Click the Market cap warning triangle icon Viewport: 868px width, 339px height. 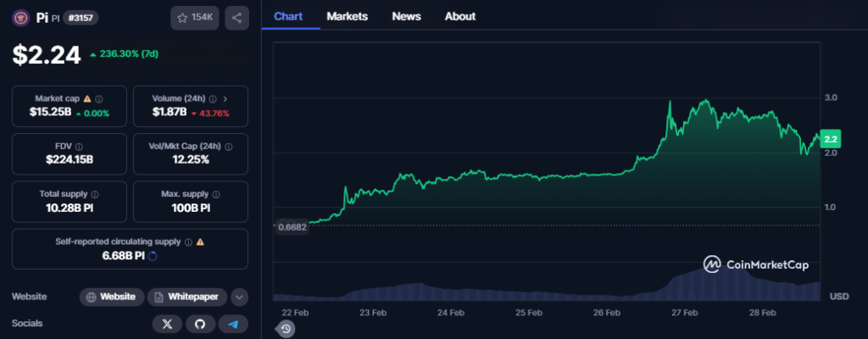[x=87, y=98]
